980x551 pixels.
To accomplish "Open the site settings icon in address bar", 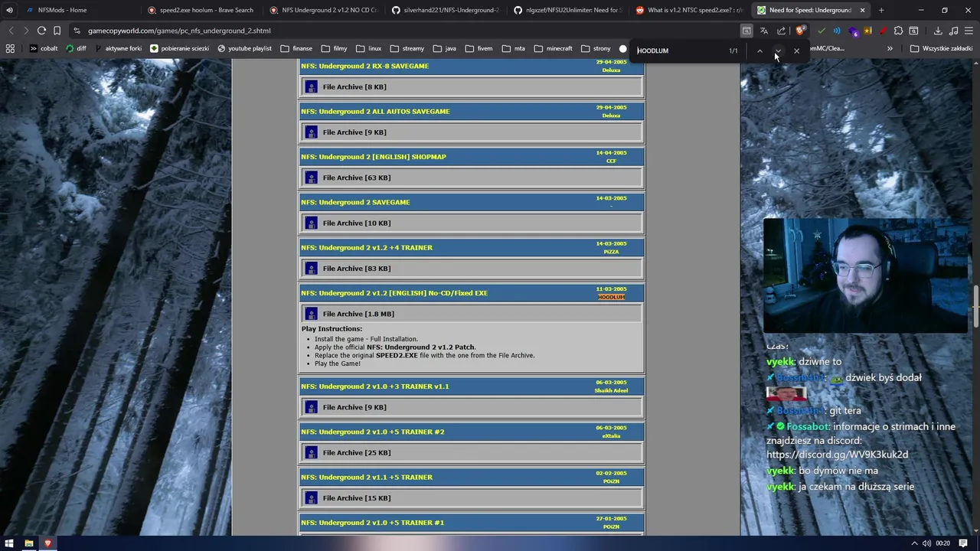I will pos(77,31).
